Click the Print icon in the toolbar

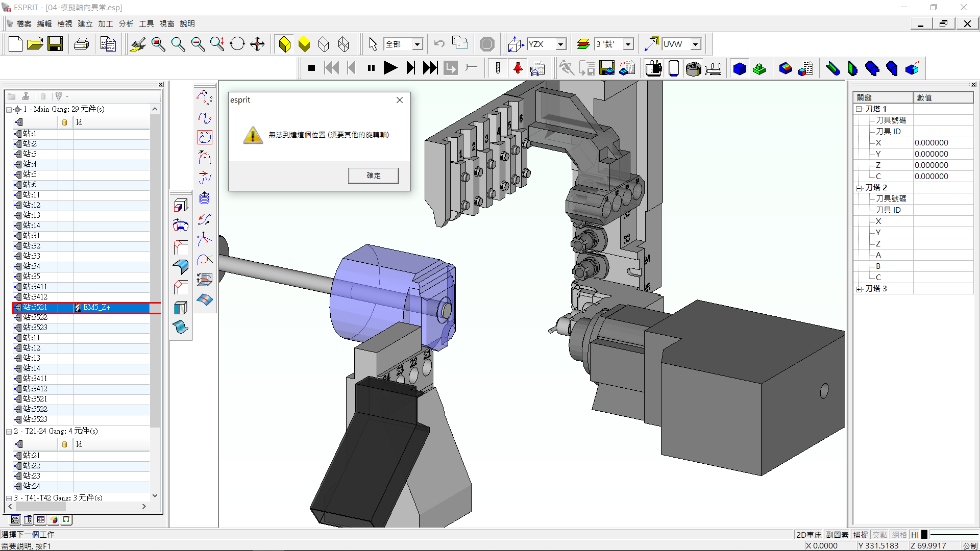pos(82,44)
